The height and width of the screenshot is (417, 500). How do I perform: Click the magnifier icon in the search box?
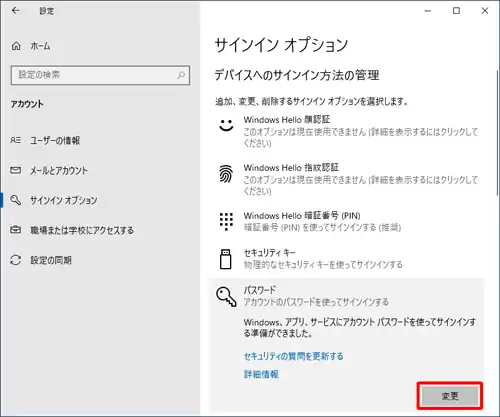pos(181,75)
